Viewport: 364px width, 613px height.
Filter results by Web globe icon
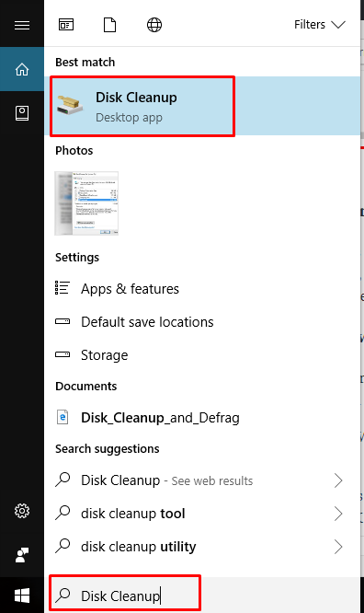(154, 25)
